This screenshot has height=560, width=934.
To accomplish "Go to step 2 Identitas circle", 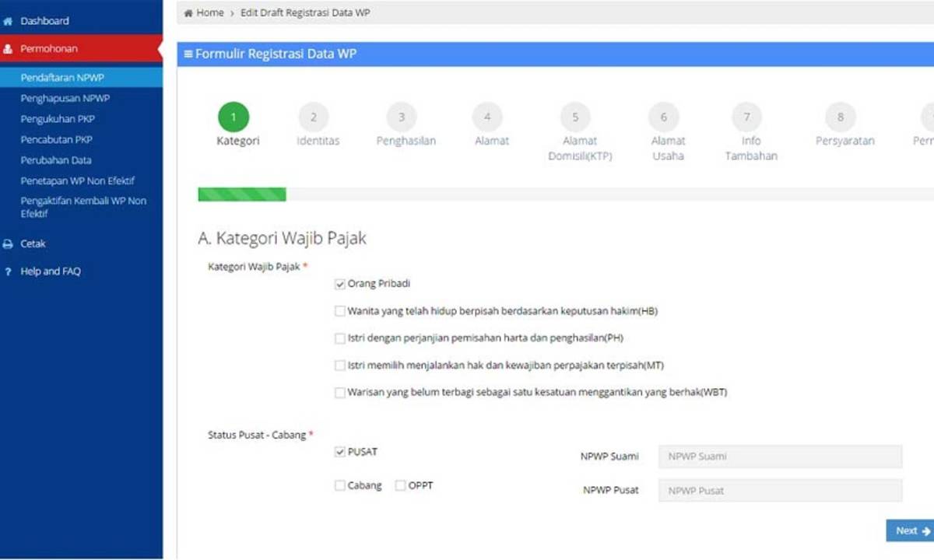I will [x=314, y=117].
